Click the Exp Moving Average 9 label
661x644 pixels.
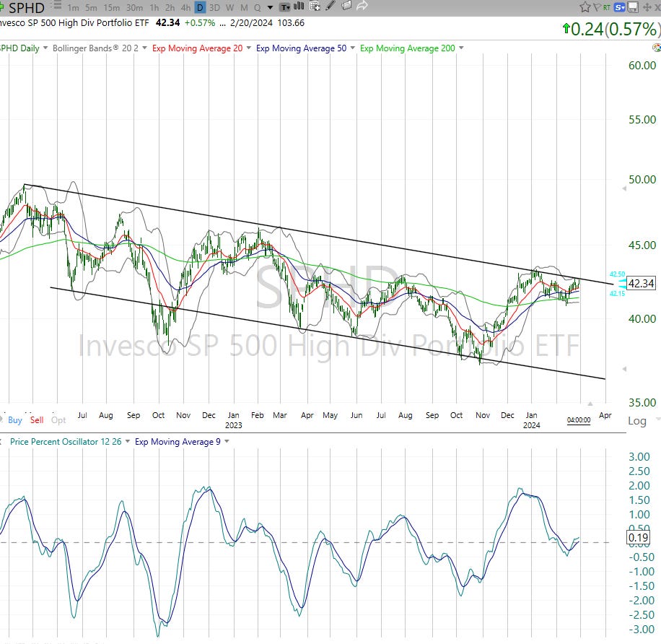tap(178, 442)
